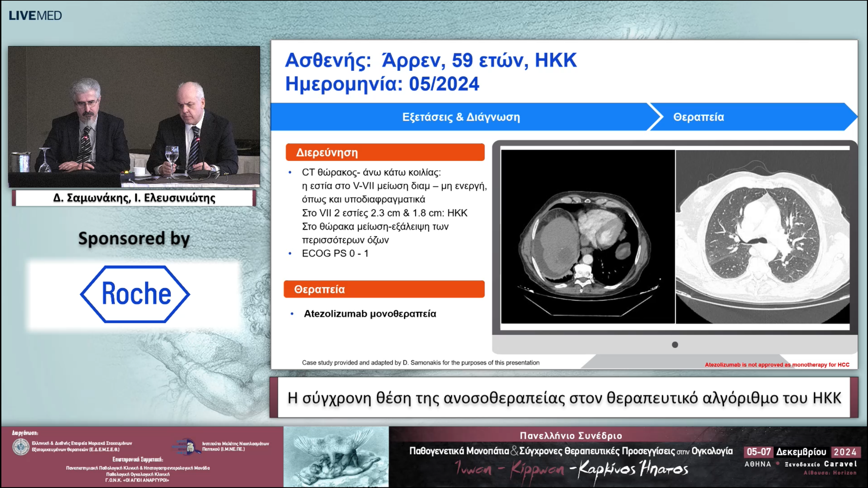868x488 pixels.
Task: Click the 'Atezolizumab μονοθεραπεία' bullet
Action: tap(370, 314)
